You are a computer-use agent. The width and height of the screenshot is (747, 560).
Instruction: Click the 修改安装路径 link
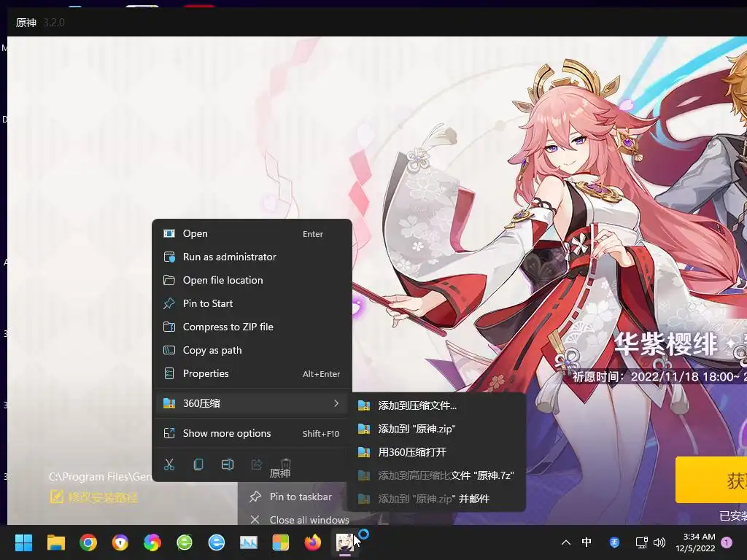(x=93, y=497)
